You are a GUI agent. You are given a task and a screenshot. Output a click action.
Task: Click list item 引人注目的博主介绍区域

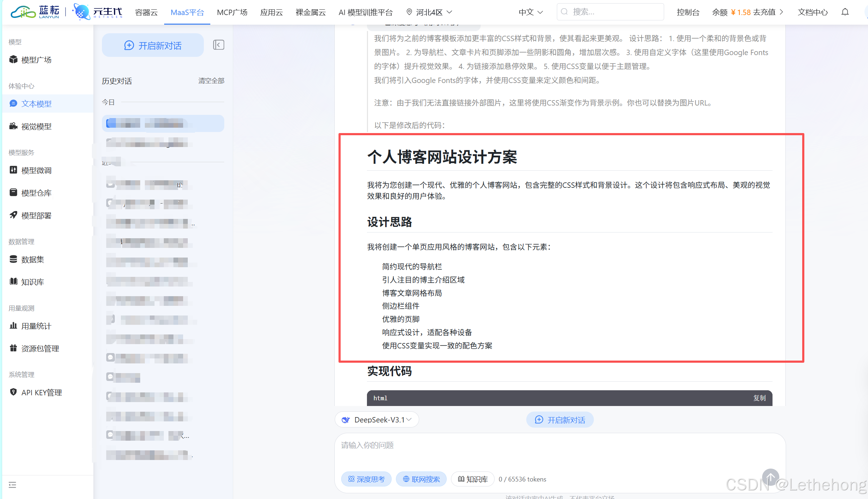tap(423, 280)
